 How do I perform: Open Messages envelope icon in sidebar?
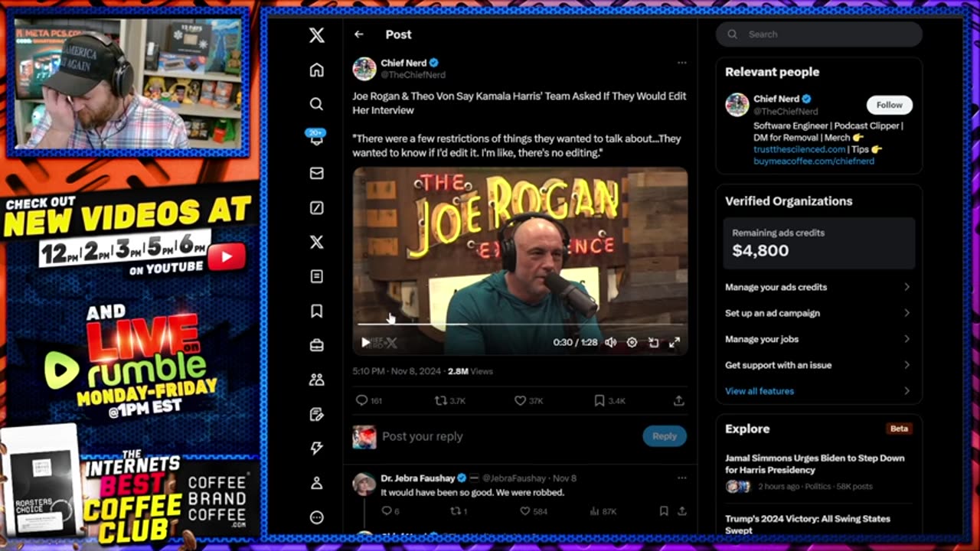[x=317, y=173]
